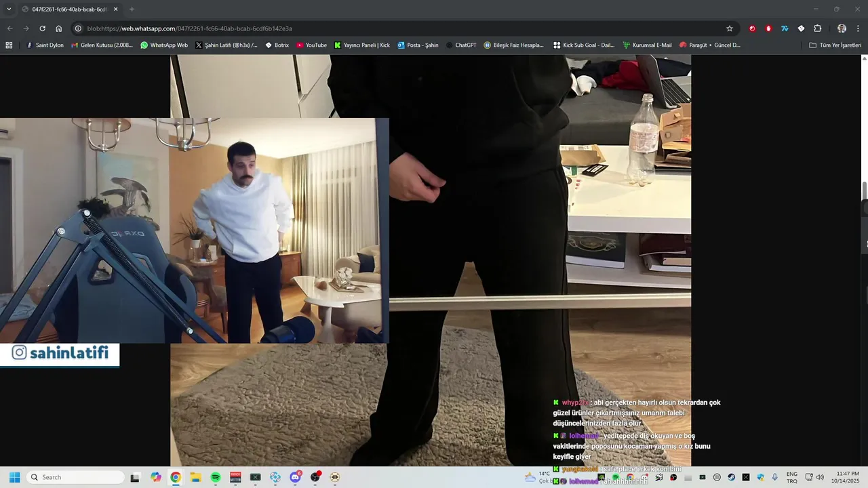Viewport: 868px width, 488px height.
Task: Open the Chrome profile avatar
Action: coord(842,28)
